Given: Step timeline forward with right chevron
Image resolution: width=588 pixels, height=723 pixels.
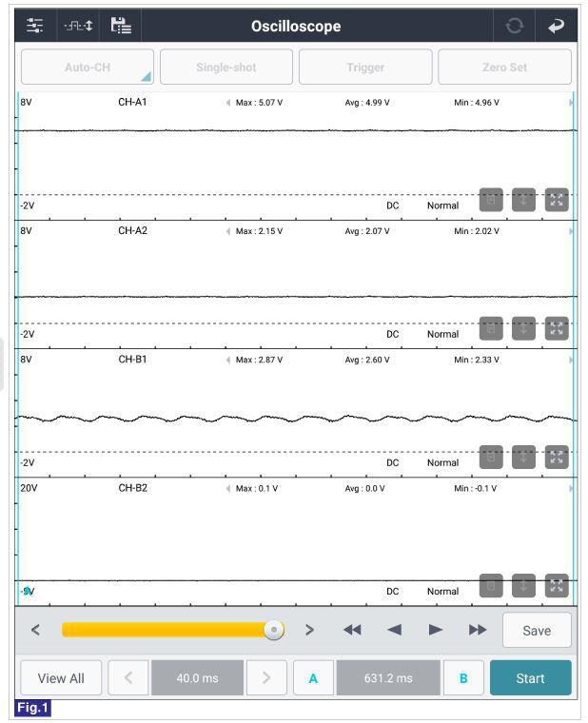Looking at the screenshot, I should 309,630.
